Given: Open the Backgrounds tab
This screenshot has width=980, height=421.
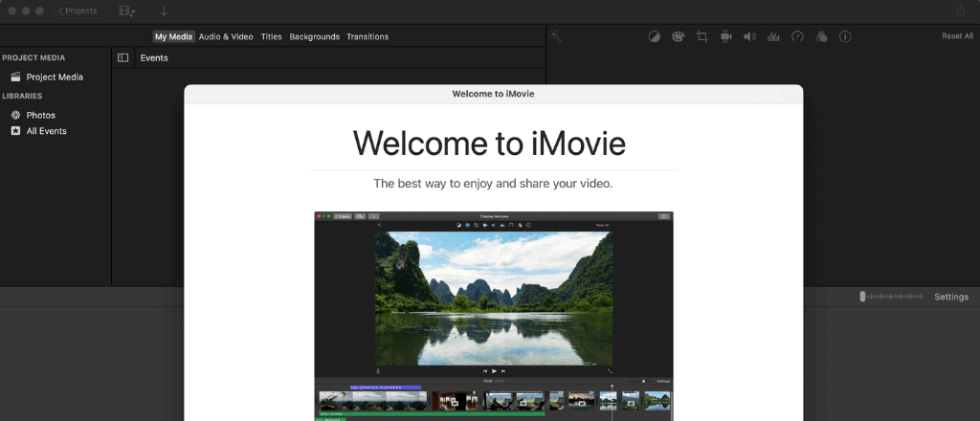Looking at the screenshot, I should click(x=314, y=37).
